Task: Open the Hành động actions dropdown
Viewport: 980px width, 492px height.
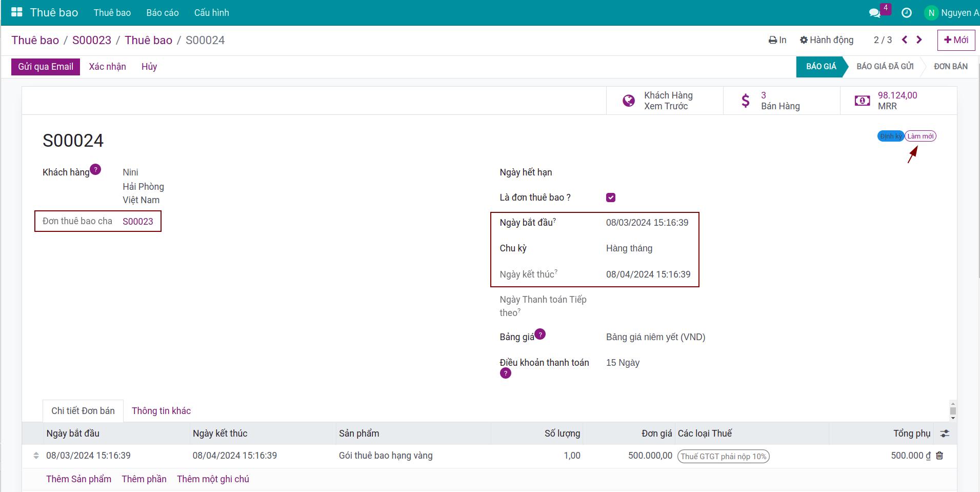Action: tap(827, 40)
